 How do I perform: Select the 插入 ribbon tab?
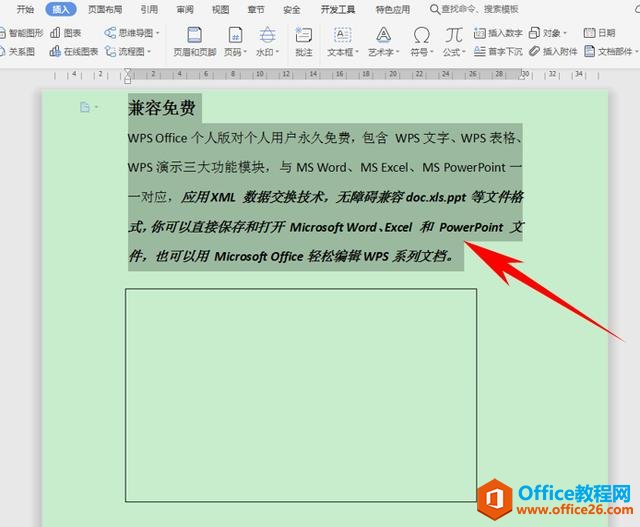point(61,9)
